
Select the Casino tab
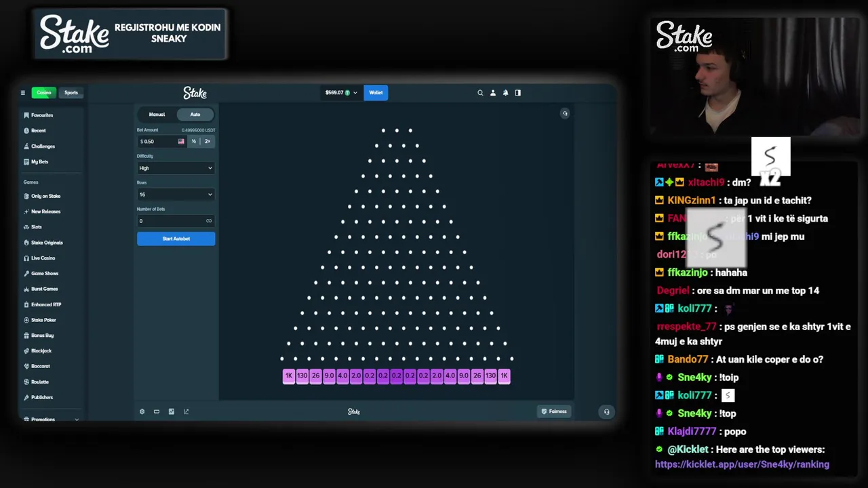pos(44,93)
